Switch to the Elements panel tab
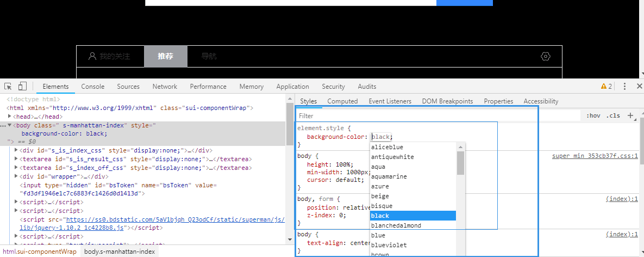 click(x=55, y=87)
